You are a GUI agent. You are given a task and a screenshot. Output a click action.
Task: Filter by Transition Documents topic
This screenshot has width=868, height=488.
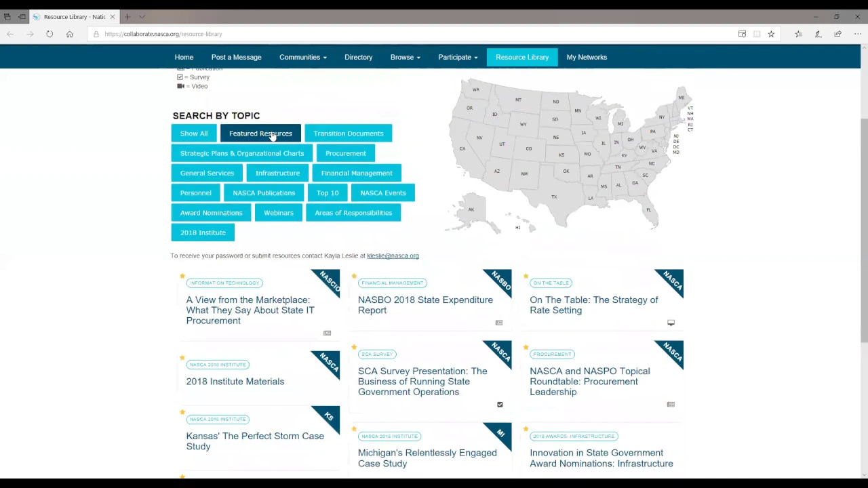click(349, 134)
